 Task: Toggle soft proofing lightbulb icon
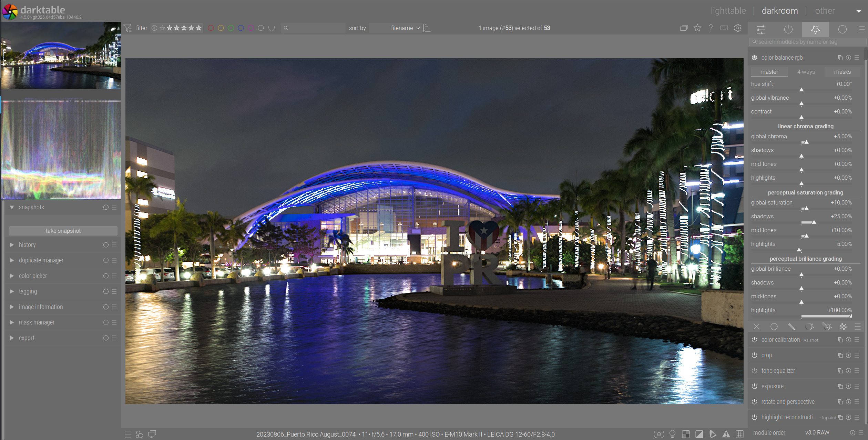pos(672,434)
